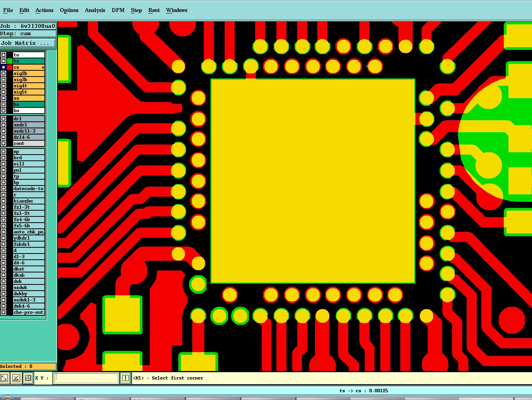Select the sig3b layer name
Viewport: 532px width, 400px height.
[29, 80]
